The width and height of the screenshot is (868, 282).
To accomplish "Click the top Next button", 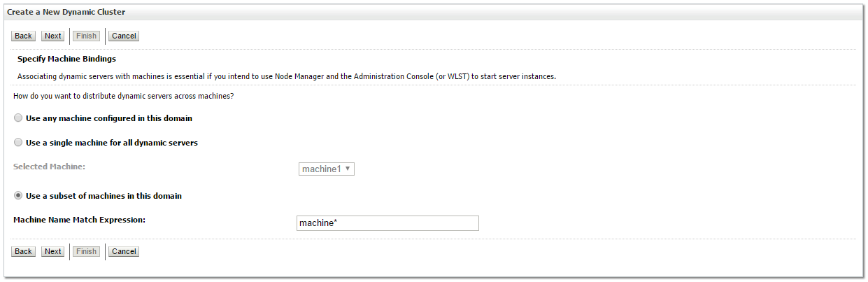I will pyautogui.click(x=52, y=36).
